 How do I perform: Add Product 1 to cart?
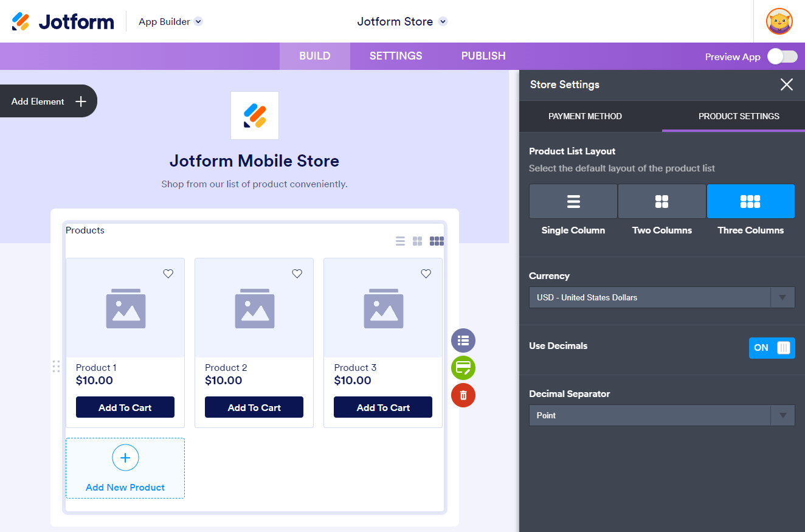pos(125,407)
